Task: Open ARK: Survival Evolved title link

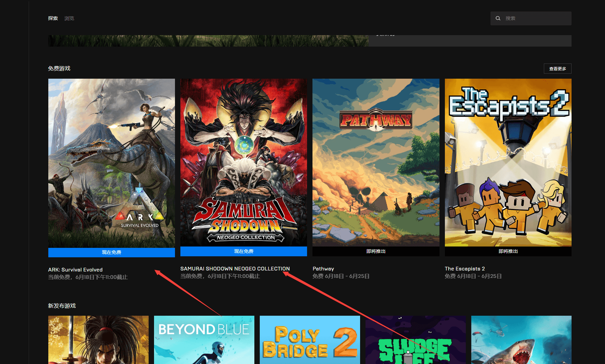Action: tap(75, 269)
